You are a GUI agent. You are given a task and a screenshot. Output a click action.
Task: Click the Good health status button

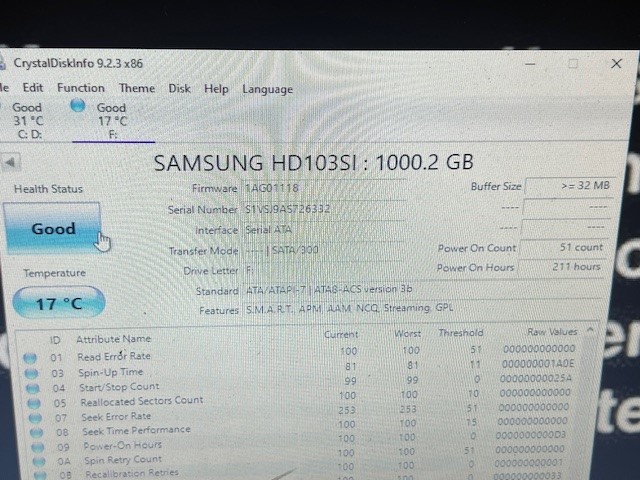tap(52, 228)
